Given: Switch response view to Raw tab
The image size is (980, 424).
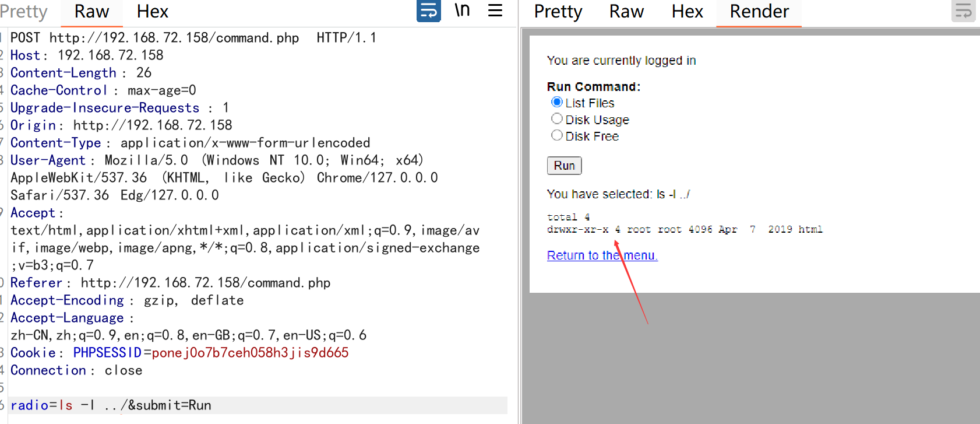Looking at the screenshot, I should 626,12.
